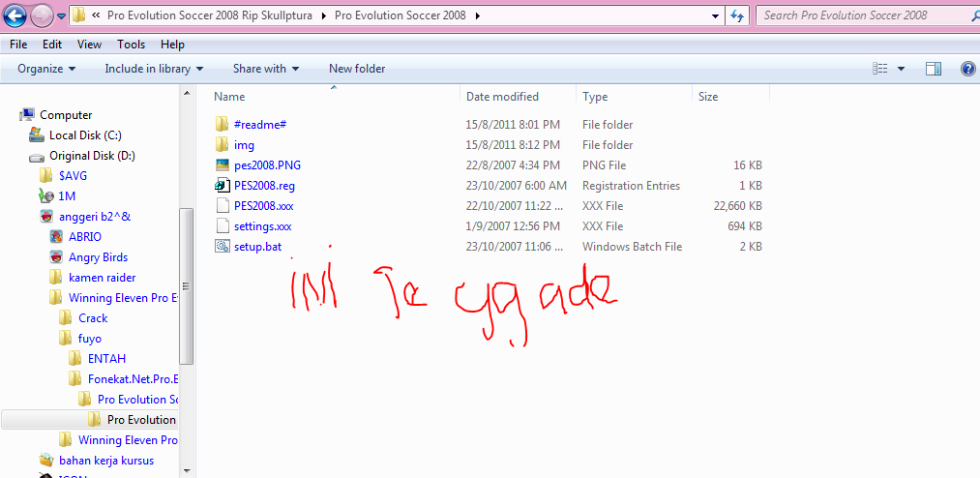Viewport: 980px width, 478px height.
Task: Select the pes2008.PNG image icon
Action: pos(222,164)
